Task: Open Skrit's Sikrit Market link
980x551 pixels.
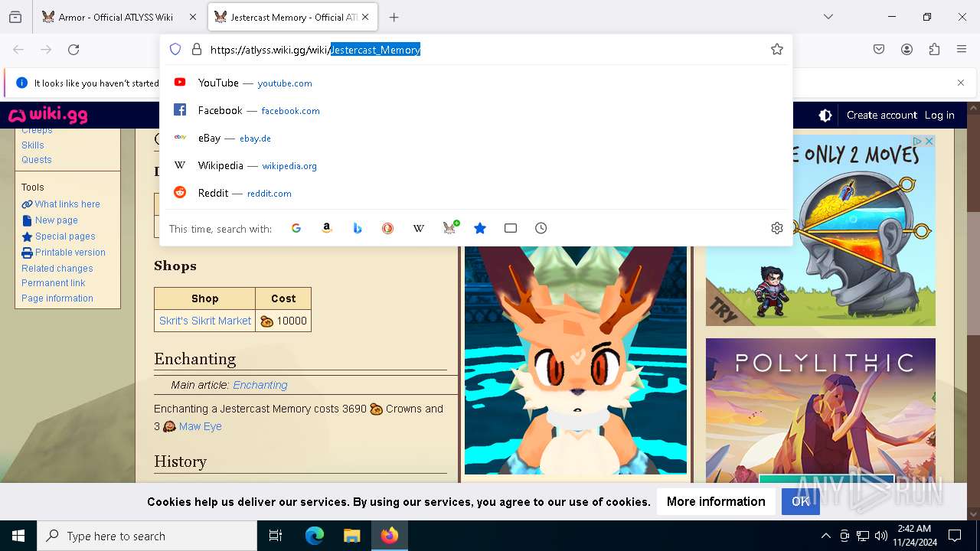Action: (x=205, y=321)
